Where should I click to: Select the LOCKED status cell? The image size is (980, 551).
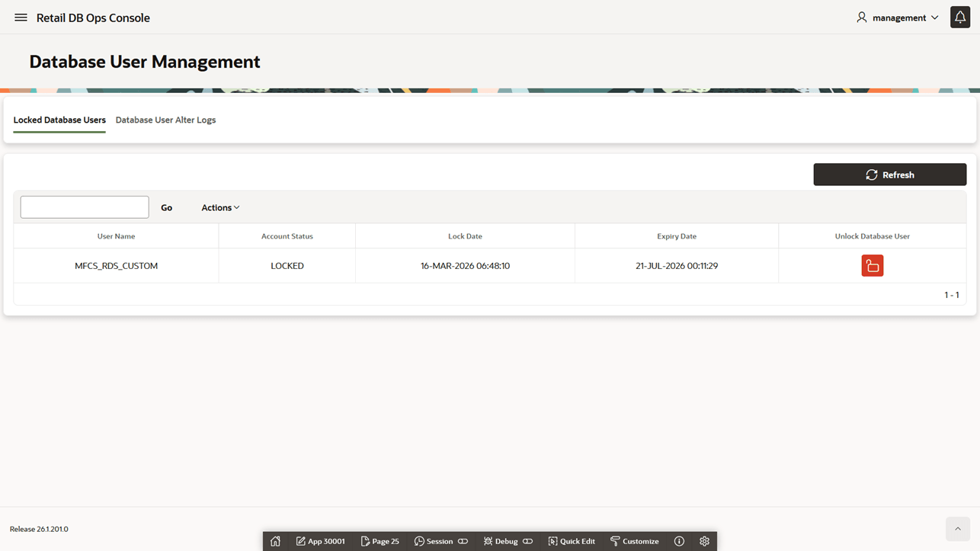pyautogui.click(x=287, y=266)
